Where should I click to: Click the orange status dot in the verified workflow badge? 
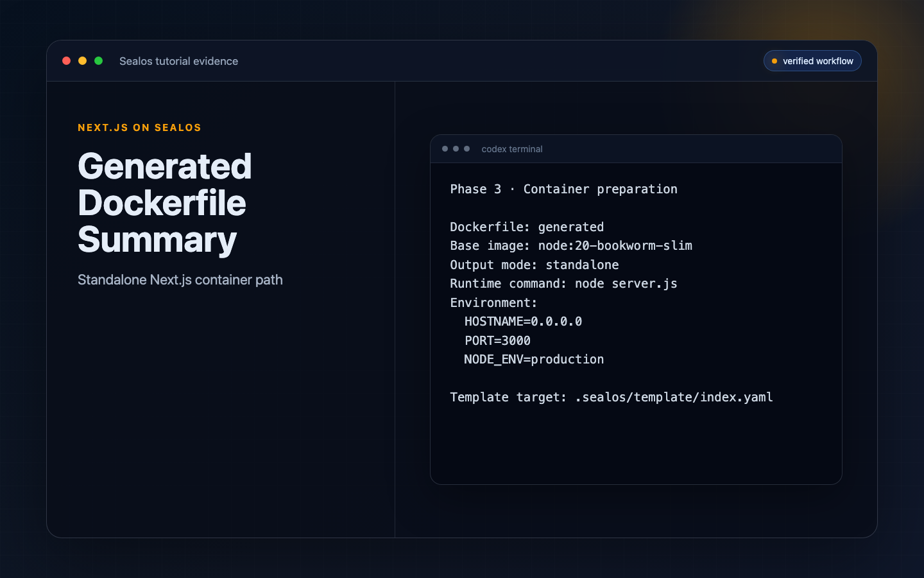(774, 61)
